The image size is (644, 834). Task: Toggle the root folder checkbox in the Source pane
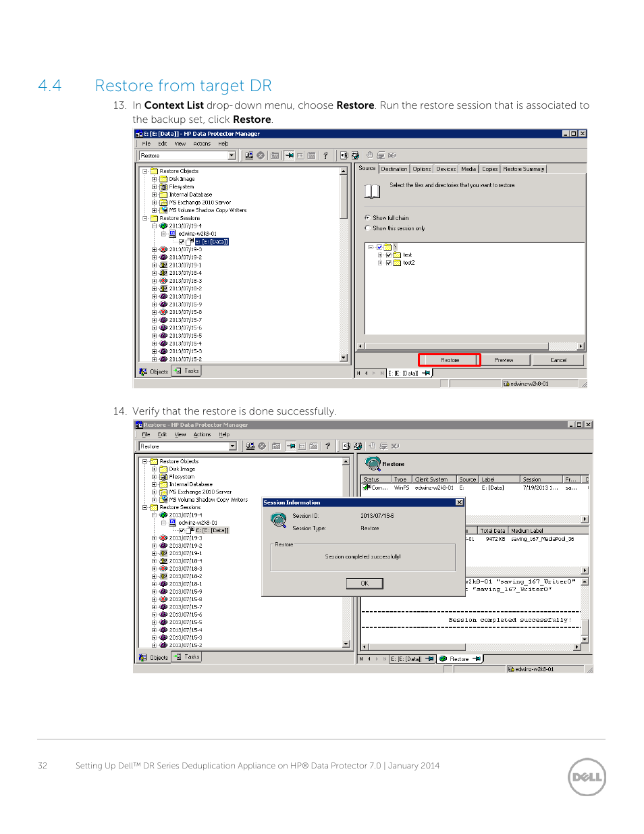(379, 247)
